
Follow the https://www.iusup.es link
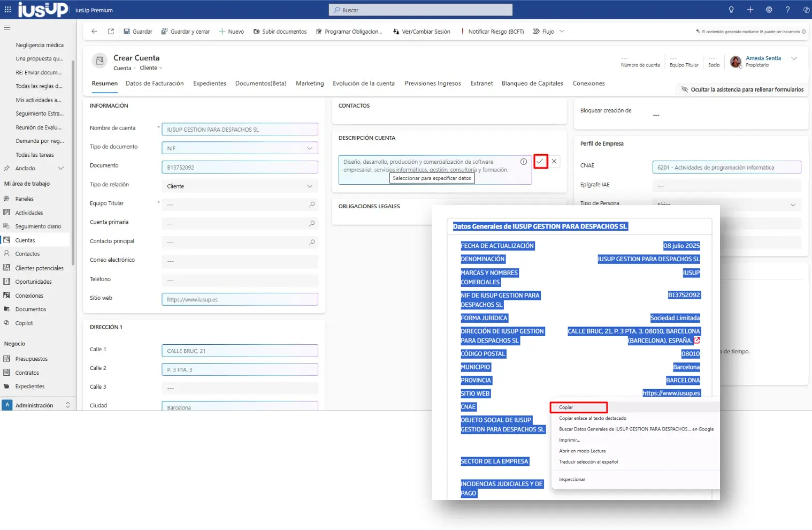tap(671, 393)
